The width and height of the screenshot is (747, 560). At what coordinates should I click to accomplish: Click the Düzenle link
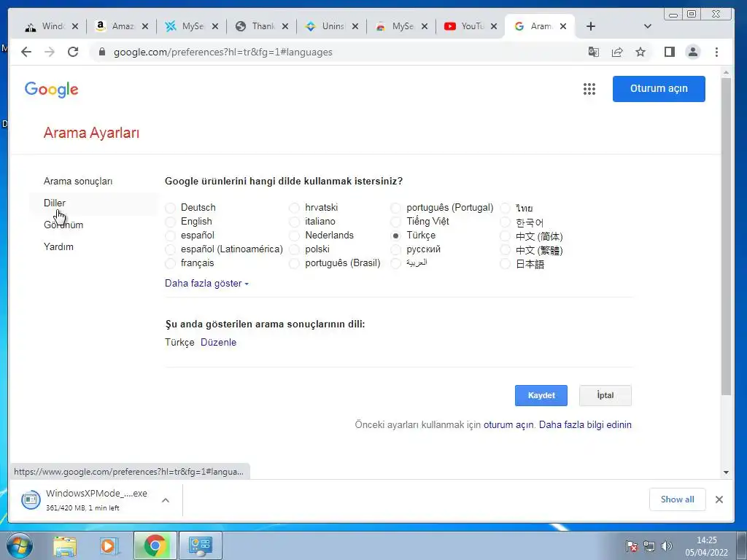pyautogui.click(x=218, y=343)
